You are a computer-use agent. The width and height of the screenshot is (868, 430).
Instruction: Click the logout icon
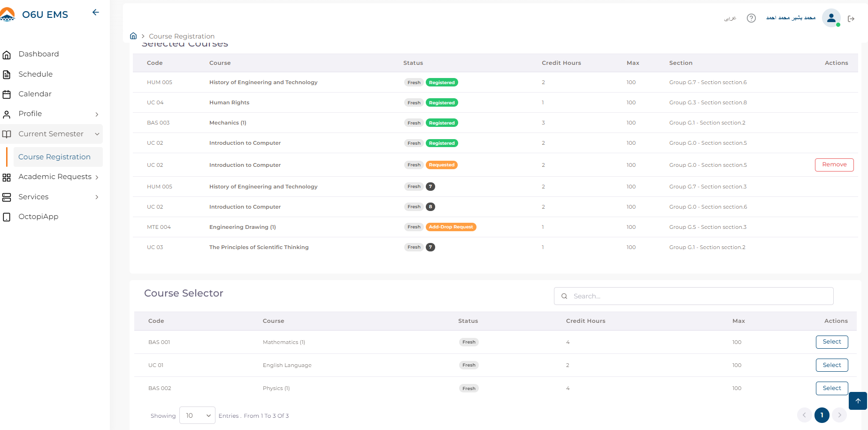[851, 19]
